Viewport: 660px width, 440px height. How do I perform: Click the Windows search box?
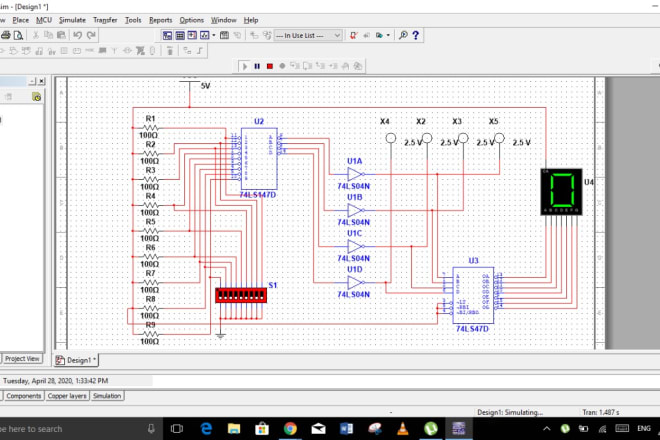pos(79,429)
